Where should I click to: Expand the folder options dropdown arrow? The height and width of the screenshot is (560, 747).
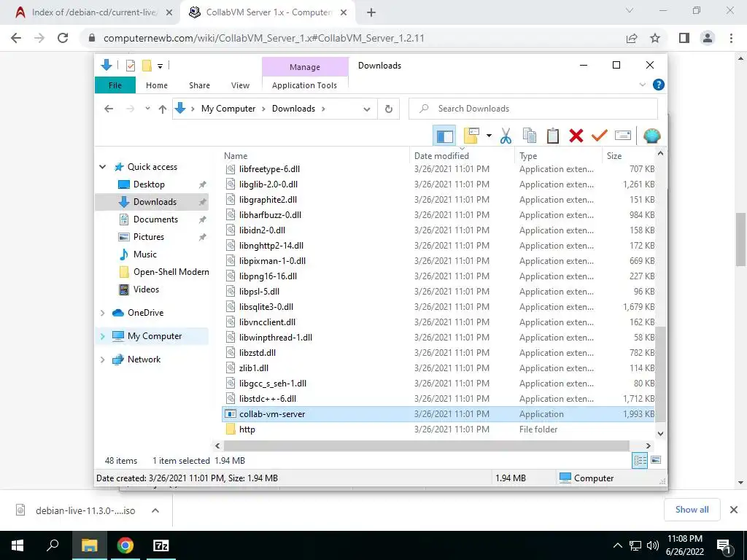tap(489, 136)
